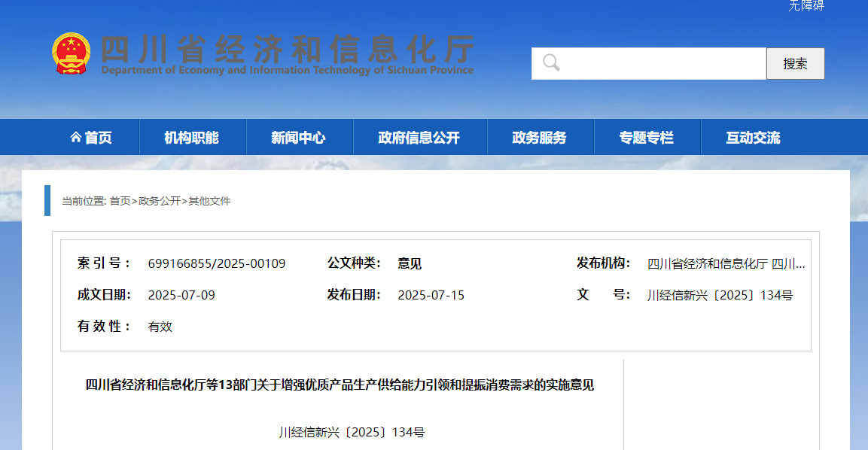Click the 有效性 label
Viewport: 868px width, 450px height.
coord(104,326)
